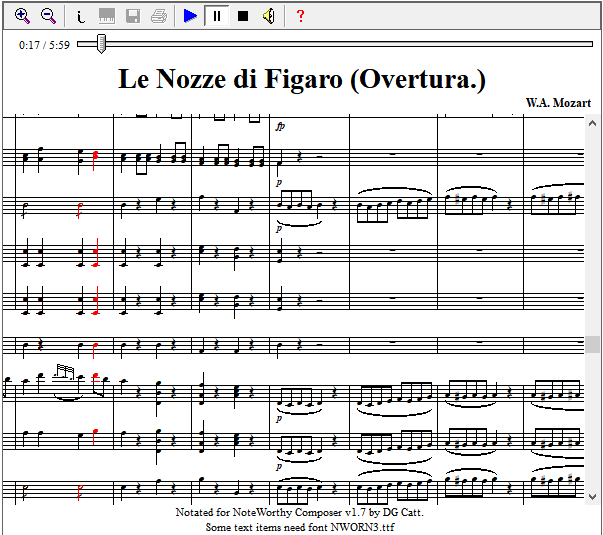This screenshot has width=603, height=535.
Task: Zoom out of the score
Action: click(48, 16)
